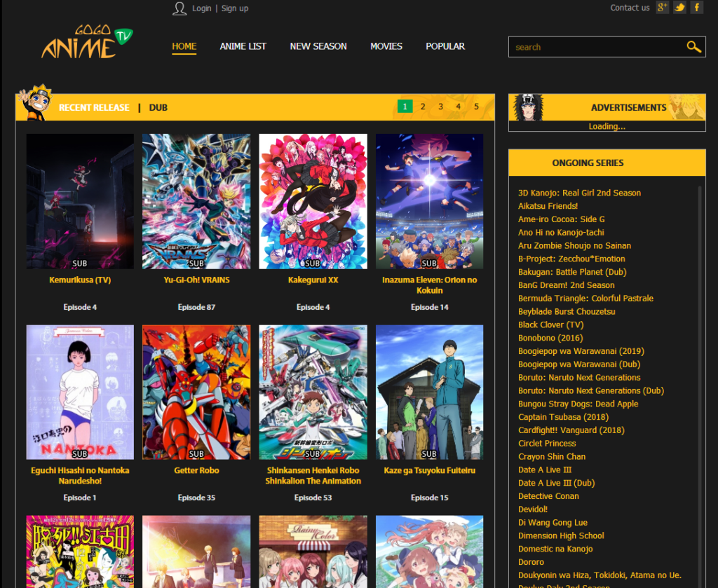
Task: Click the Kemurikusa (TV) title link
Action: click(x=80, y=280)
